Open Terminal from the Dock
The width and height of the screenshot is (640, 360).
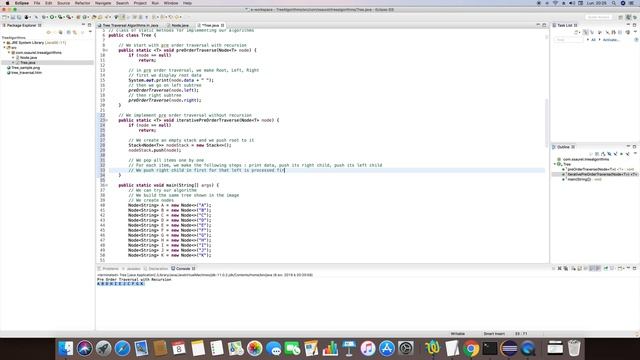[x=489, y=348]
